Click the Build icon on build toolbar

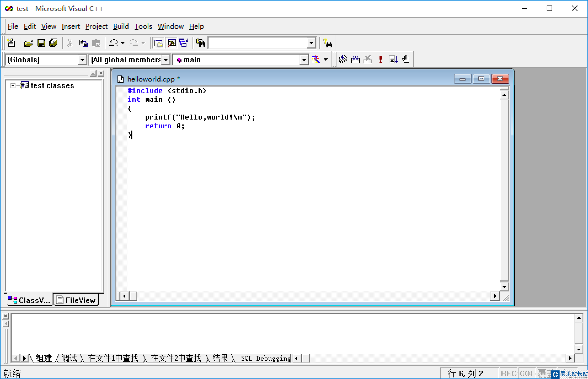[355, 59]
